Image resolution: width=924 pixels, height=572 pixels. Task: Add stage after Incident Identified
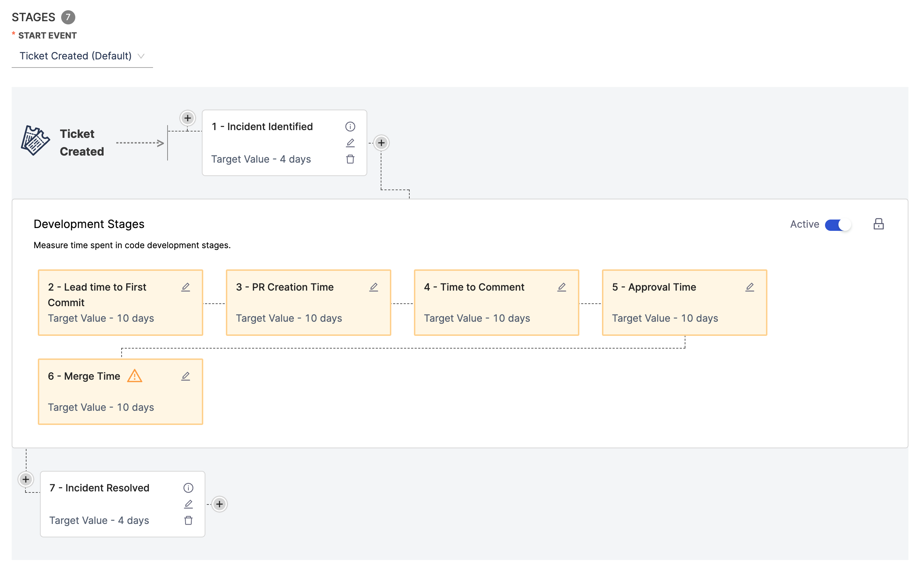click(x=381, y=142)
